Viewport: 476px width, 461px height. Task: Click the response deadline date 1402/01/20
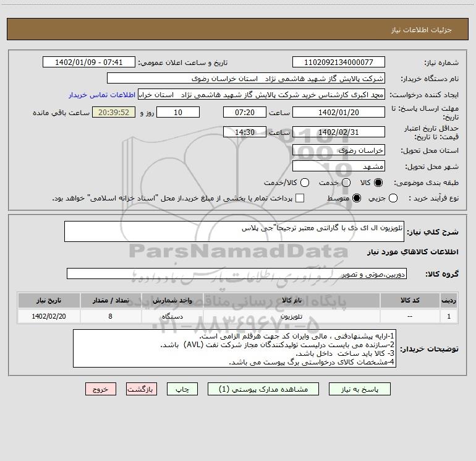tap(339, 112)
